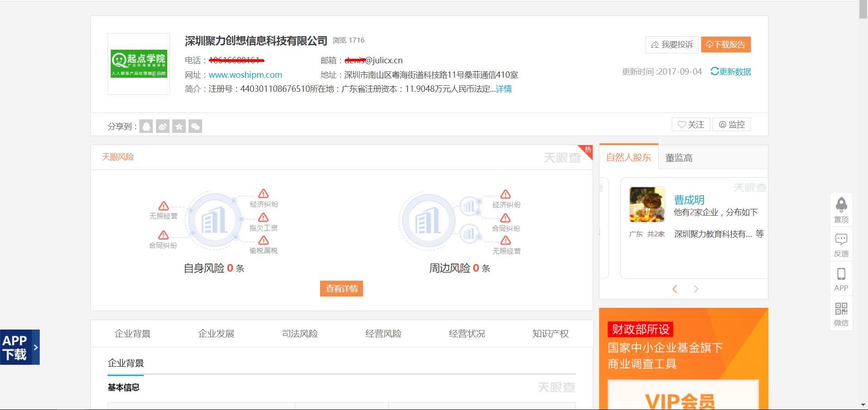Click the 广东 共2家 text
868x410 pixels.
pyautogui.click(x=647, y=234)
